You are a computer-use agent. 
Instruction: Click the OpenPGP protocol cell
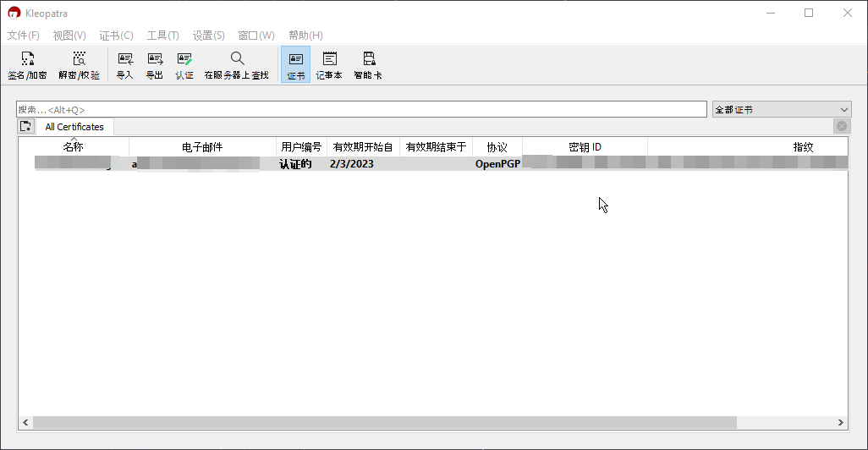(x=497, y=164)
